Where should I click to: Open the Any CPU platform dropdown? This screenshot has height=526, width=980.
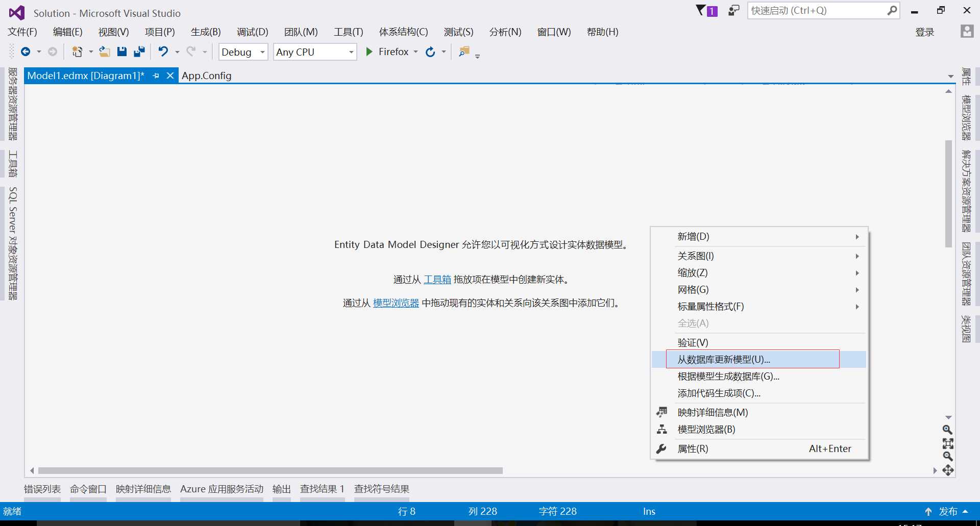315,52
